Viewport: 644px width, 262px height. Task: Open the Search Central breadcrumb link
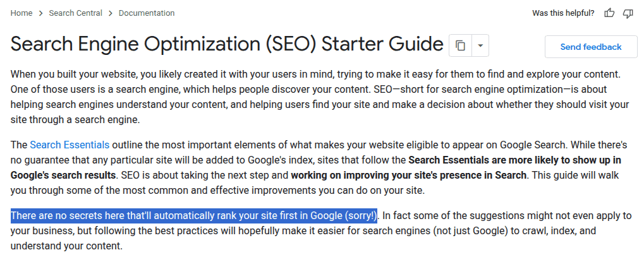pyautogui.click(x=76, y=13)
